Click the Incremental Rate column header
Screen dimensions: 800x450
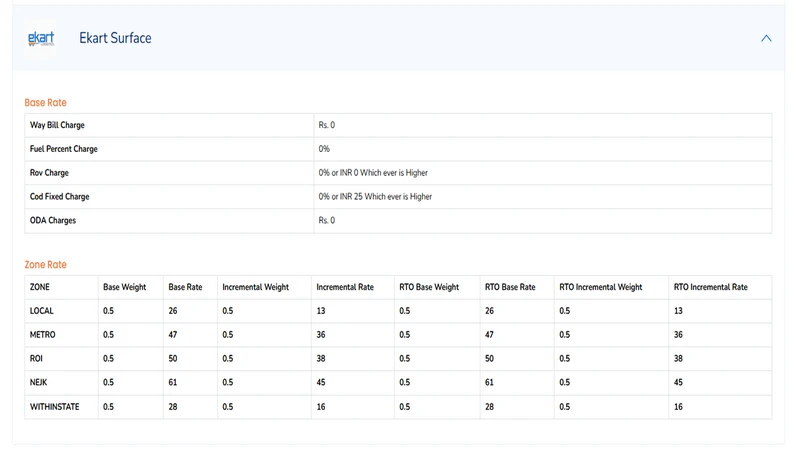pos(345,287)
